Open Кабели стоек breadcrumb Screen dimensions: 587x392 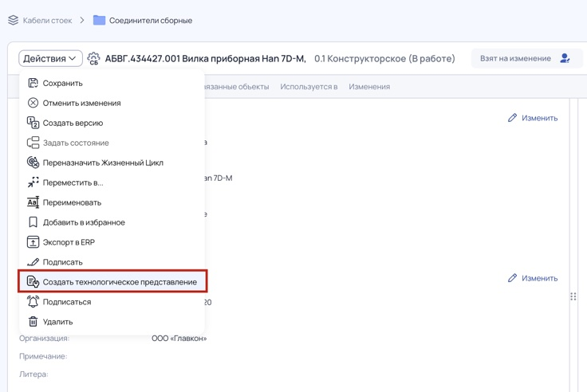(47, 21)
